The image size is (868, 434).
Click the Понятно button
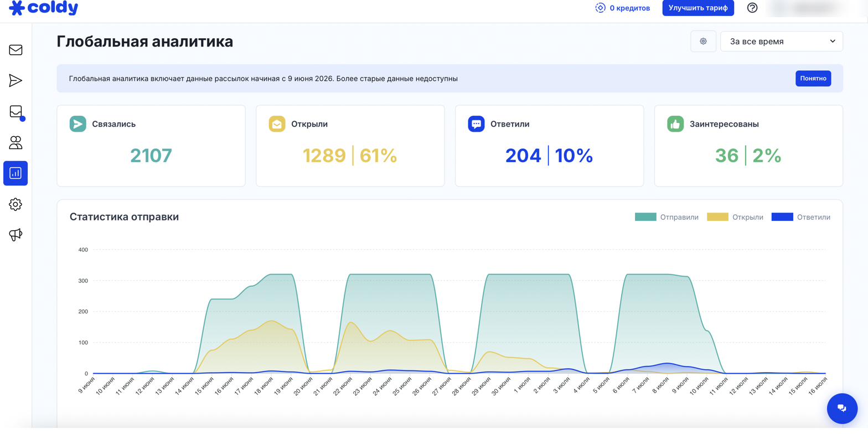813,79
